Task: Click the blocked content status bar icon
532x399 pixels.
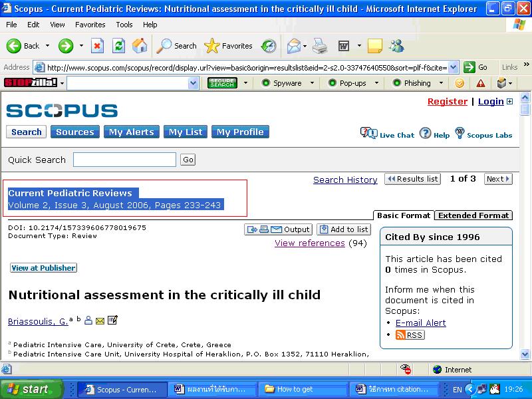Action: (x=406, y=369)
